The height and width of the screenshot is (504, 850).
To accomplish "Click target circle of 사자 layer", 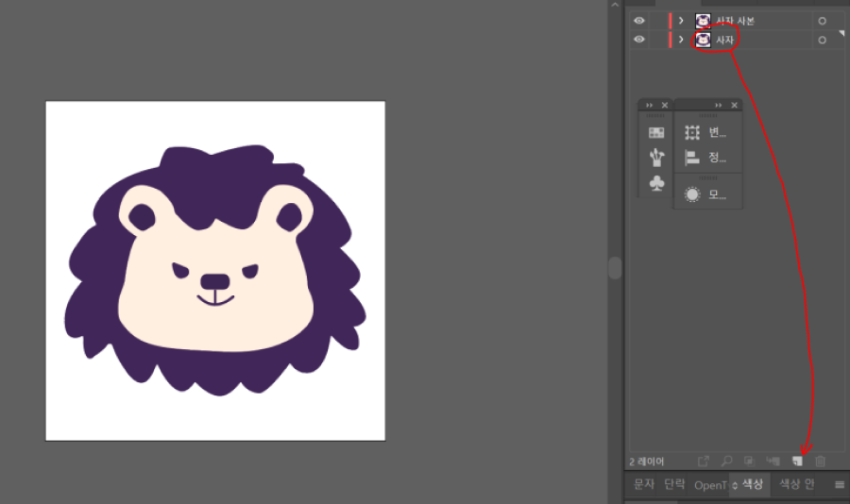I will coord(822,40).
